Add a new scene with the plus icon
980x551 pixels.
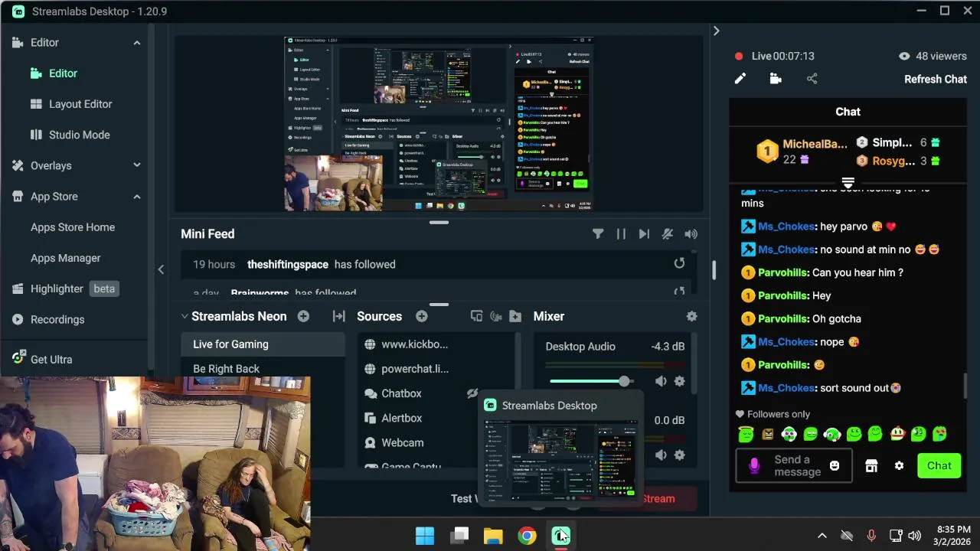[303, 316]
